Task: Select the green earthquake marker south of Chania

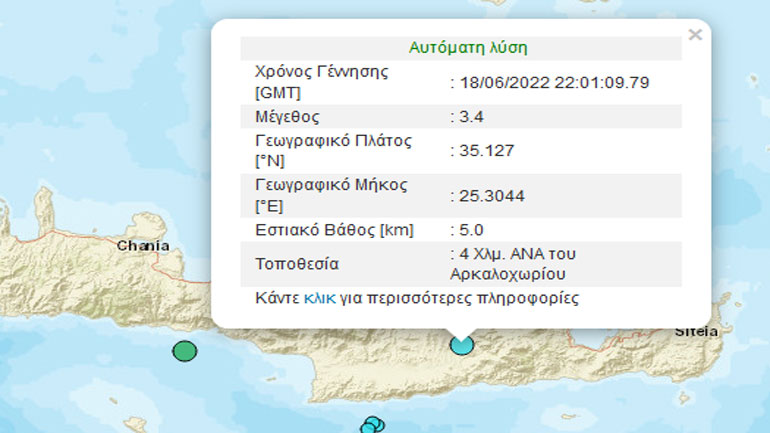Action: (x=185, y=351)
